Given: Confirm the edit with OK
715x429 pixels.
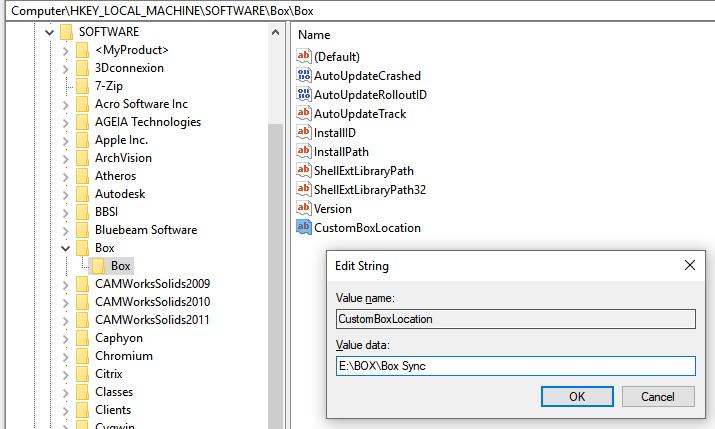Looking at the screenshot, I should 577,397.
